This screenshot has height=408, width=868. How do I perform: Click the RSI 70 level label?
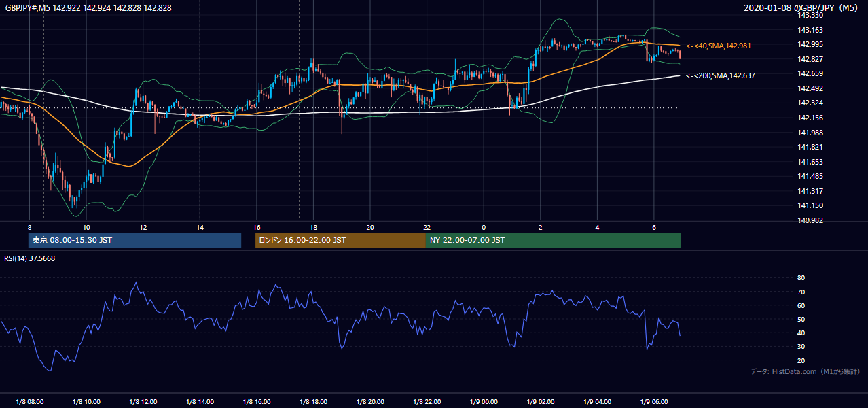801,292
